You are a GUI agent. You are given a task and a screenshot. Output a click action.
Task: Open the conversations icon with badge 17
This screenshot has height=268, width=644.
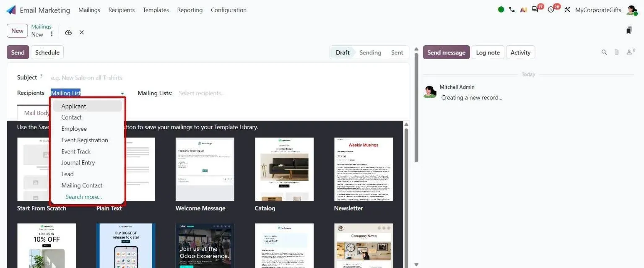535,10
